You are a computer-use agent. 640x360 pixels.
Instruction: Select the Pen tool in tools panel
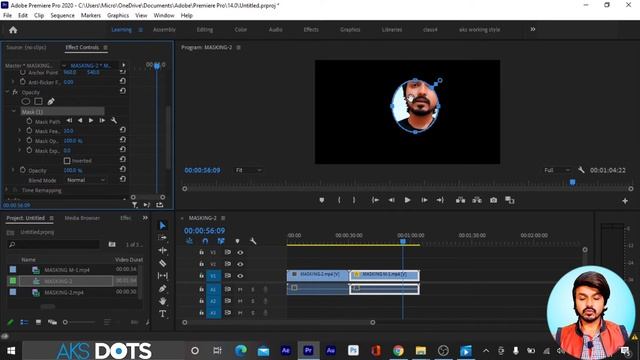tap(162, 289)
